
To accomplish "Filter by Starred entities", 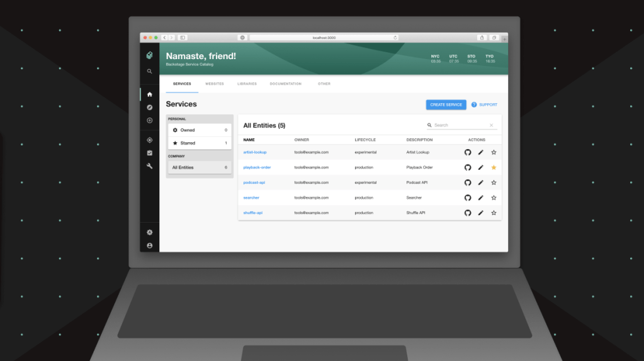I will [200, 143].
